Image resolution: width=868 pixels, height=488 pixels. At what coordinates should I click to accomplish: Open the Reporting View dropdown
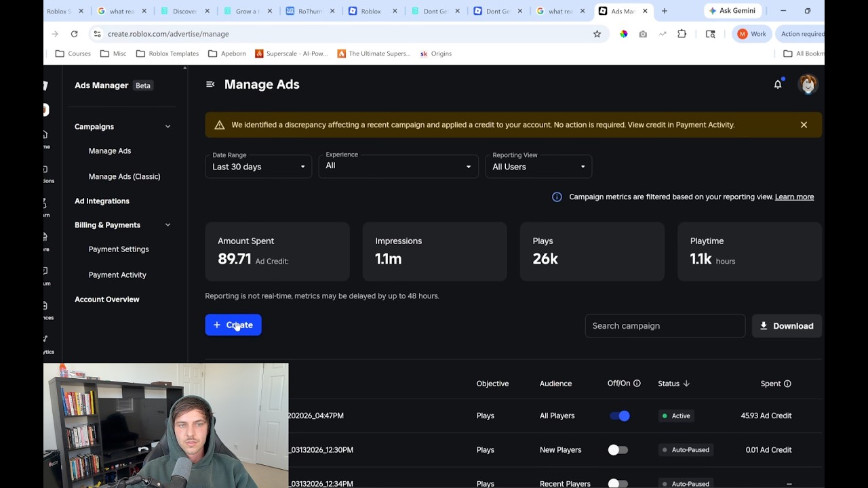pos(538,166)
